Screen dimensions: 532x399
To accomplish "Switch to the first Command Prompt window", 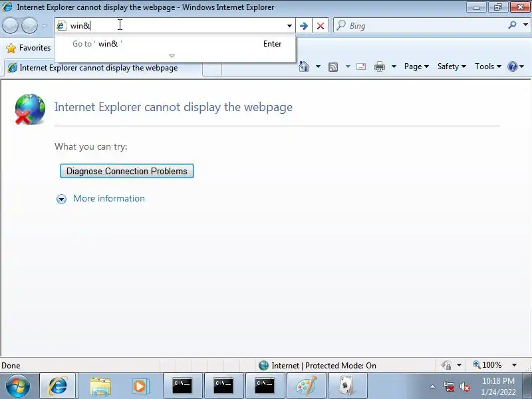I will tap(182, 386).
